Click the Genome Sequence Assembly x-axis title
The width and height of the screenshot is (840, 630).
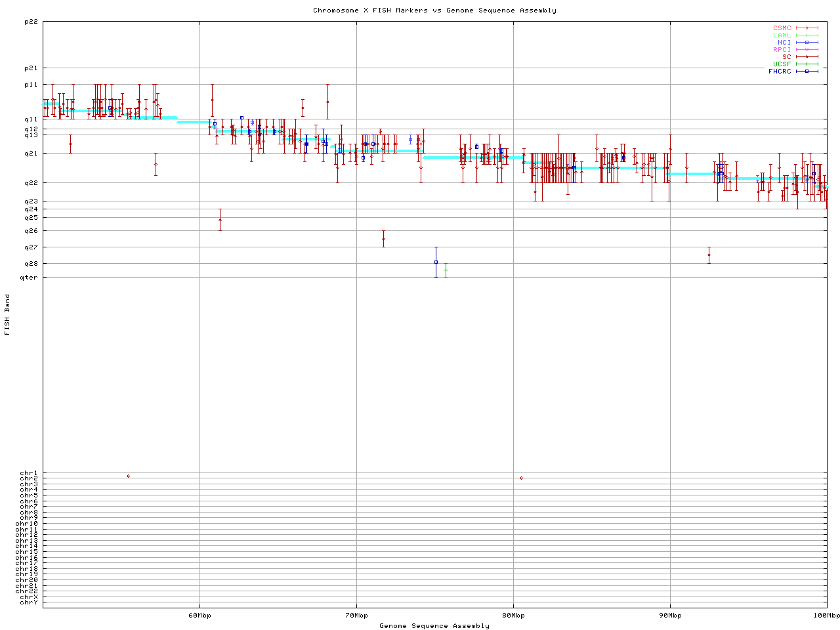click(434, 625)
